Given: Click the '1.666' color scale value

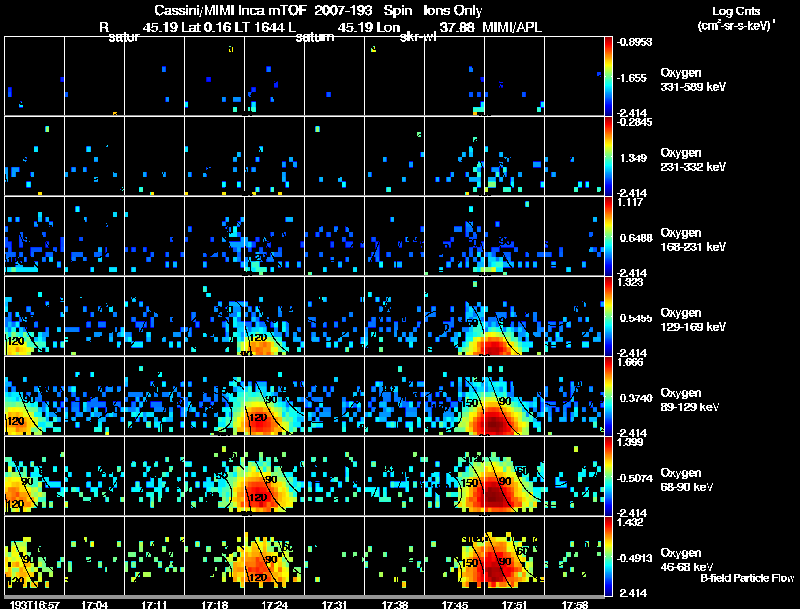Looking at the screenshot, I should [630, 362].
